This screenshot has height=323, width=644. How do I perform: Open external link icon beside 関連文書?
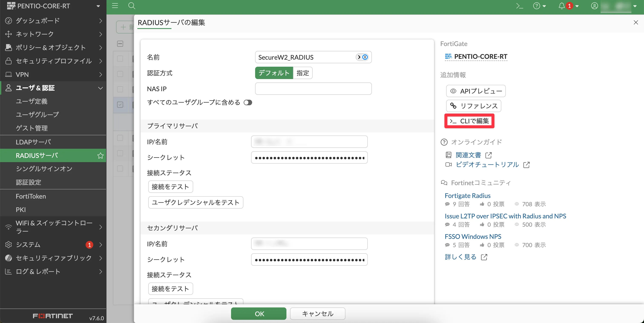pyautogui.click(x=488, y=155)
